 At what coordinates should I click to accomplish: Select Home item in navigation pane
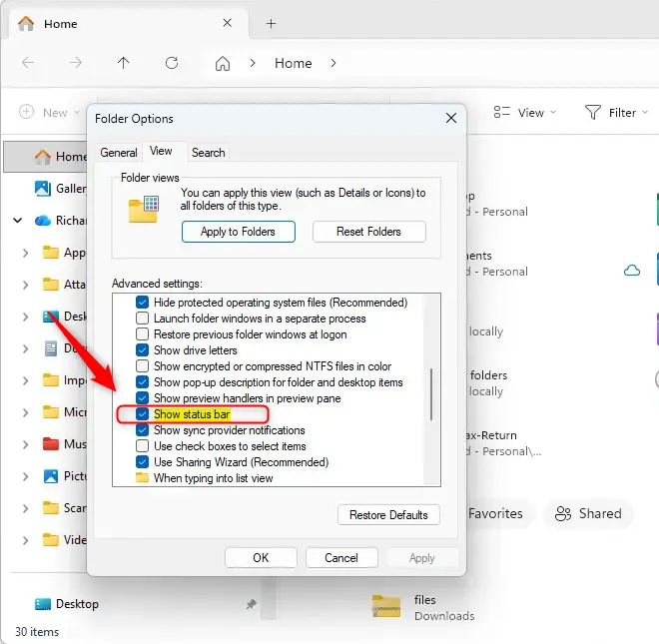pyautogui.click(x=45, y=157)
